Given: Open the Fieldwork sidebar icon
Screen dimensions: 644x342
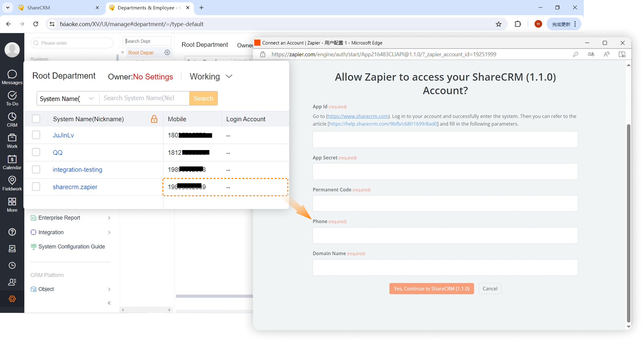Looking at the screenshot, I should [12, 183].
